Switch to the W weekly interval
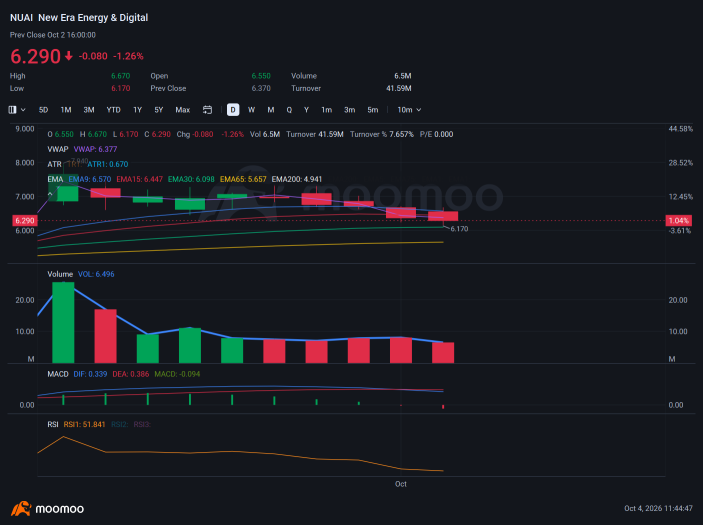 252,110
